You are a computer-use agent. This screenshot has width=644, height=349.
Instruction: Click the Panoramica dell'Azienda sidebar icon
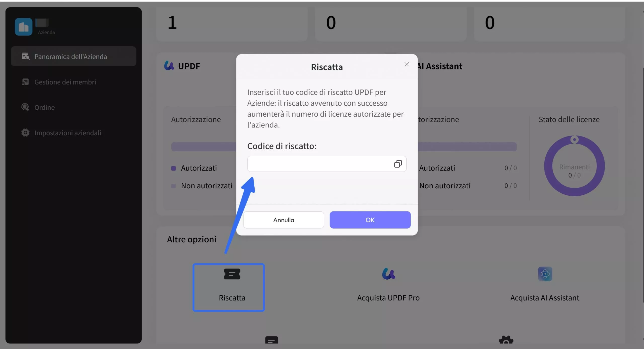(x=25, y=56)
